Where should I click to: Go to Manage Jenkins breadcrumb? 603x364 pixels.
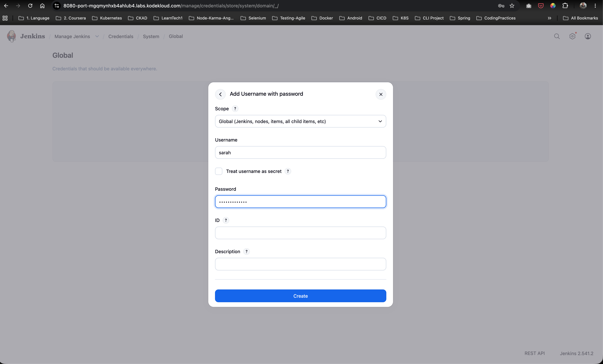(72, 36)
